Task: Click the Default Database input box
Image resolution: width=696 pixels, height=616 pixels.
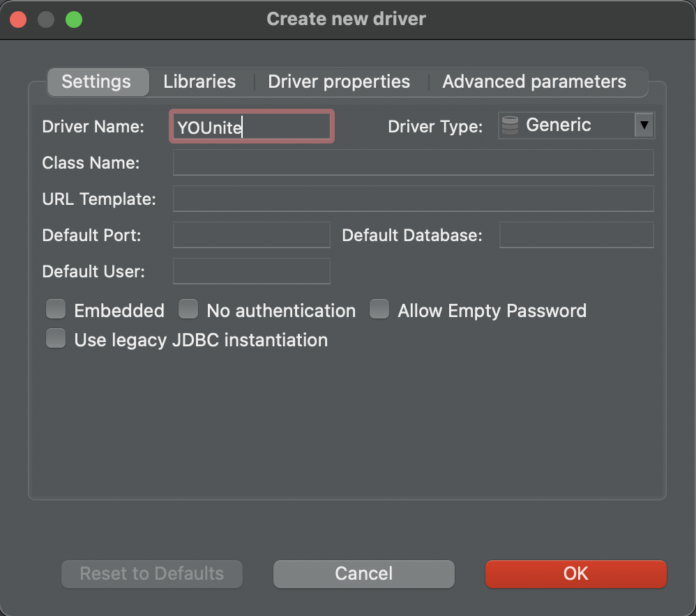Action: coord(576,236)
